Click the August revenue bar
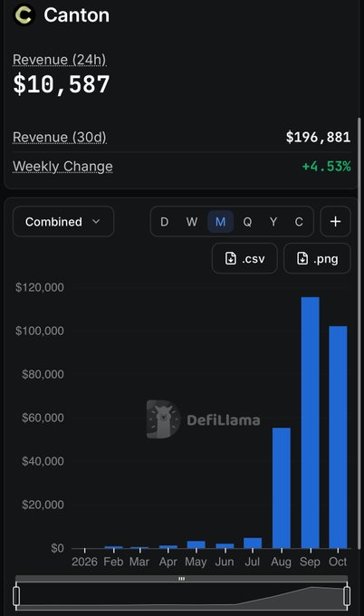 coord(281,488)
